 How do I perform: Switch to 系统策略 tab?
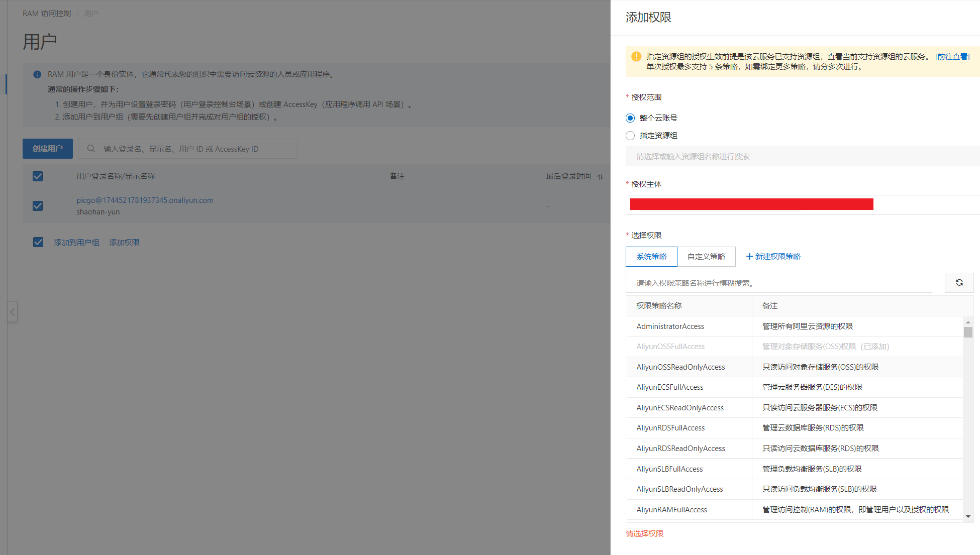point(651,257)
